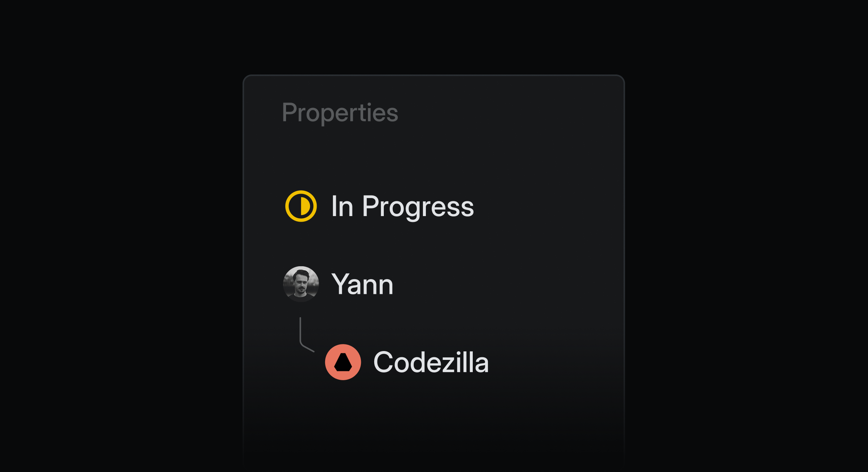Click Yann's profile avatar photo
This screenshot has height=472, width=868.
[301, 284]
